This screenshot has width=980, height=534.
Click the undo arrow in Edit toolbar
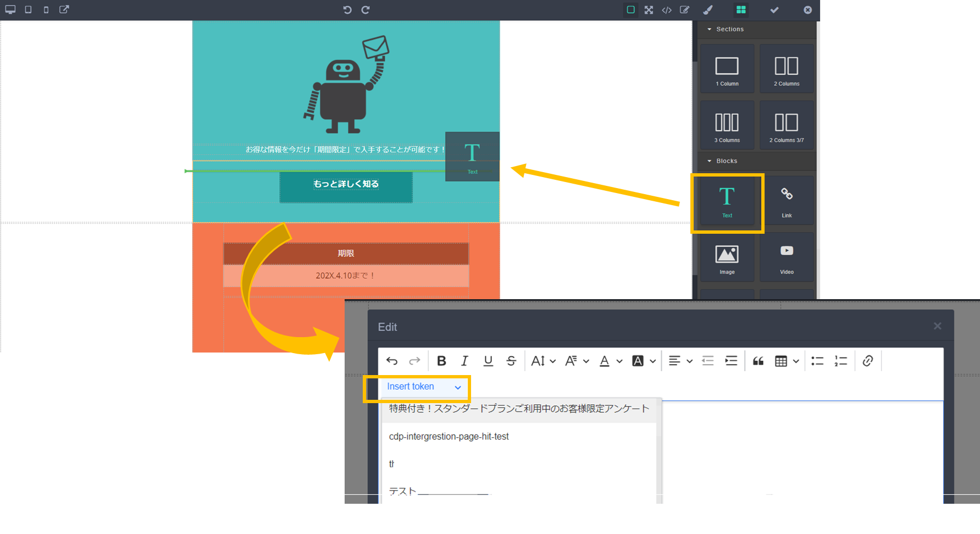[x=392, y=361]
